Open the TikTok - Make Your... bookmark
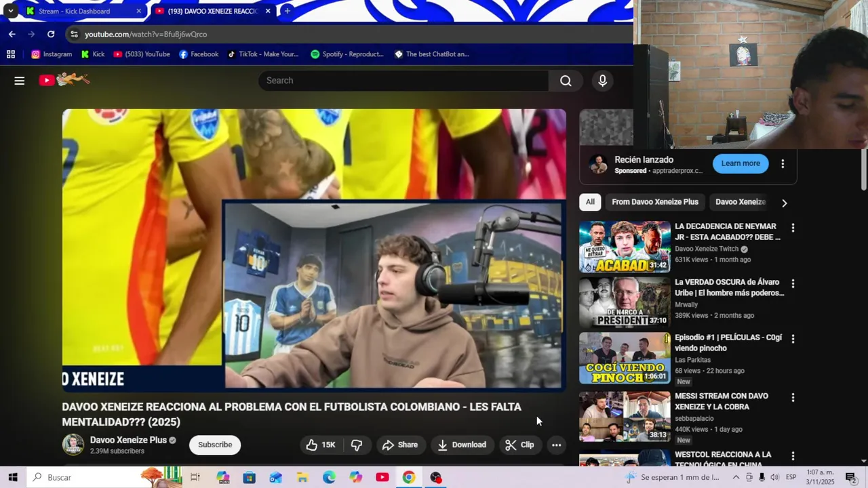The image size is (868, 488). [263, 54]
